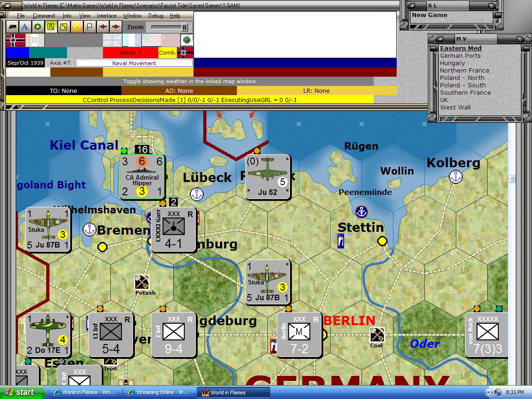Viewport: 532px width, 399px height.
Task: Select UK in the M V list
Action: click(x=444, y=100)
